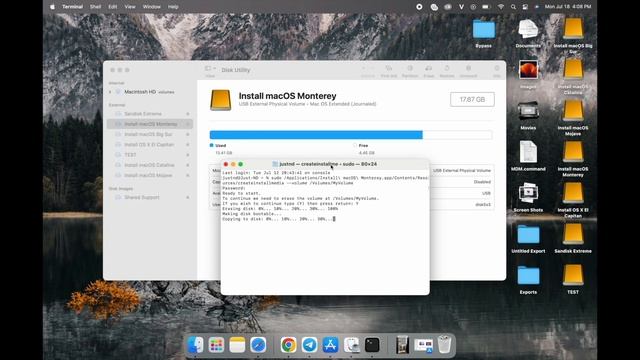Click Partition in Disk Utility toolbar

pyautogui.click(x=410, y=71)
